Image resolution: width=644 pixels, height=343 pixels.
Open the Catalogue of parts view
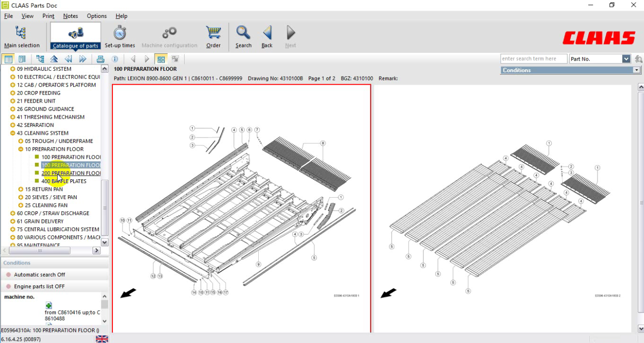click(x=76, y=37)
